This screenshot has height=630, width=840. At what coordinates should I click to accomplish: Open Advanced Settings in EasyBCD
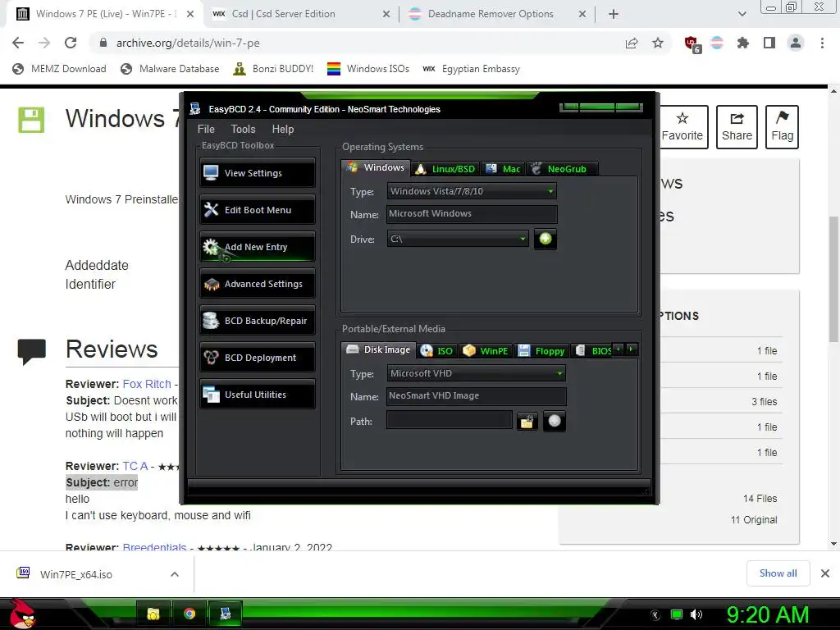coord(257,284)
